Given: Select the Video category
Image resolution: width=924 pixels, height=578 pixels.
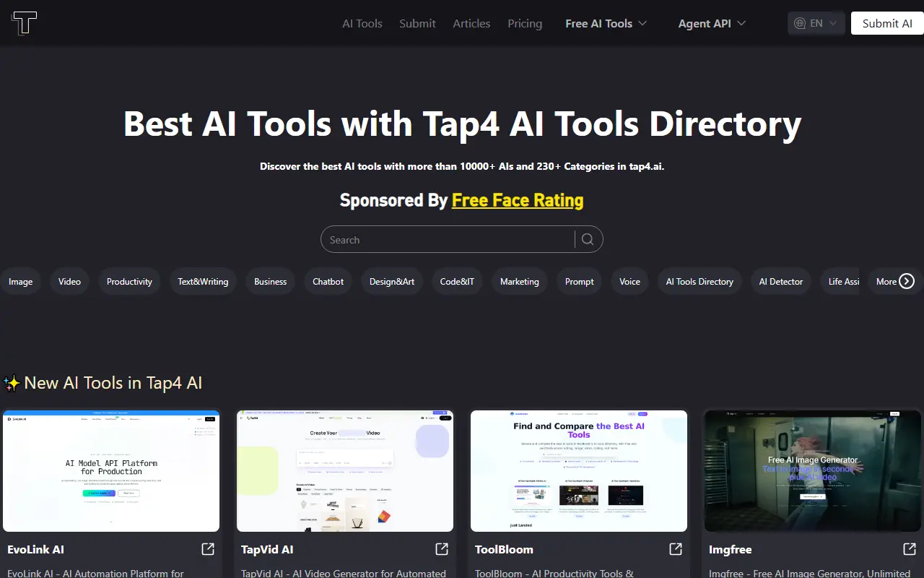Looking at the screenshot, I should [69, 282].
